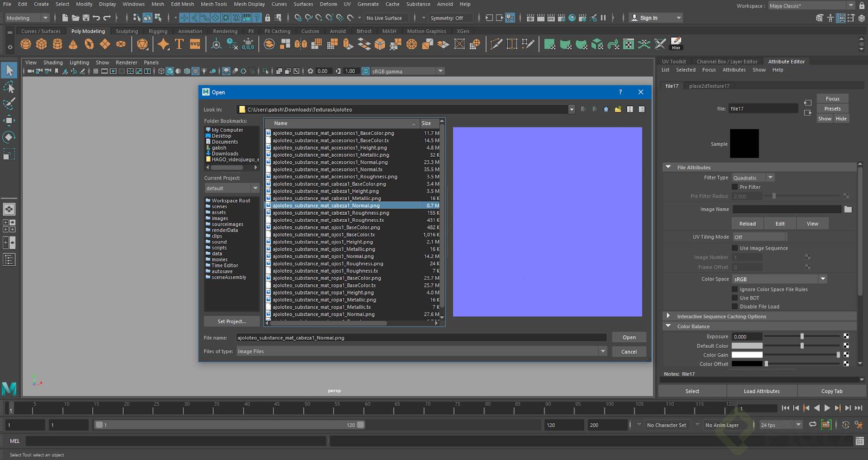Image resolution: width=868 pixels, height=460 pixels.
Task: Click the File name input field
Action: 422,337
